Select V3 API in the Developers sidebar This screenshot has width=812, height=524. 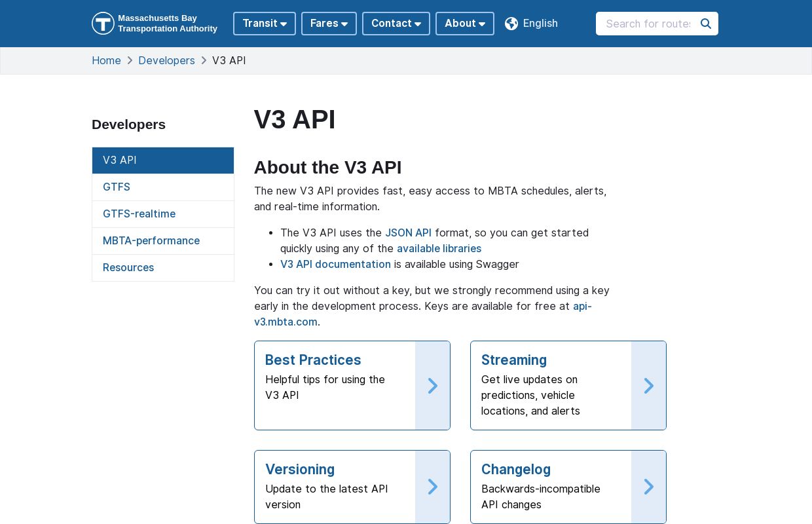pos(163,160)
